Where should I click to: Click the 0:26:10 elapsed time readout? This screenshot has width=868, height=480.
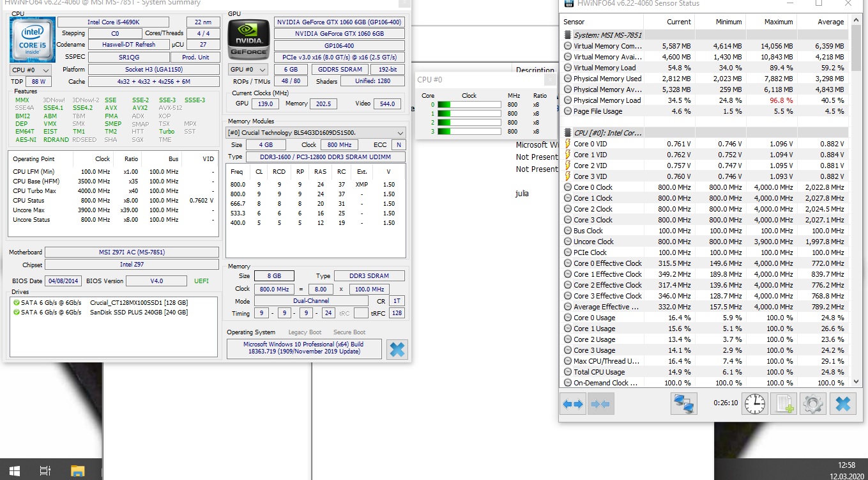(726, 403)
